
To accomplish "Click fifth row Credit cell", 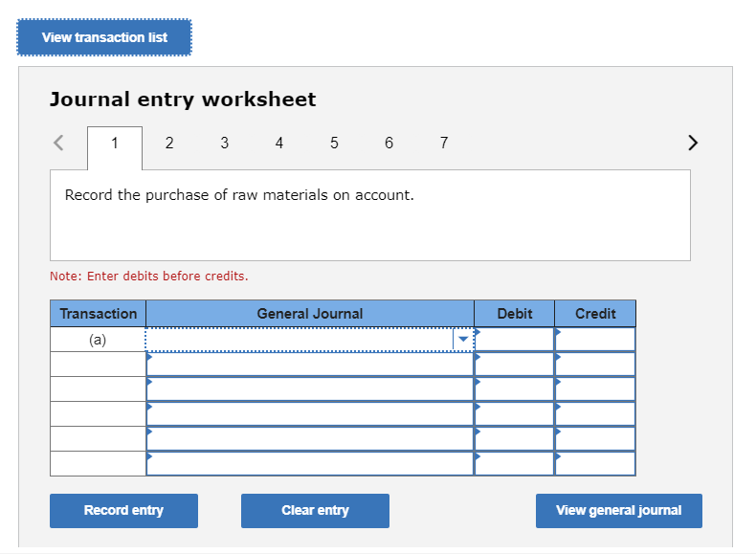I will (595, 439).
